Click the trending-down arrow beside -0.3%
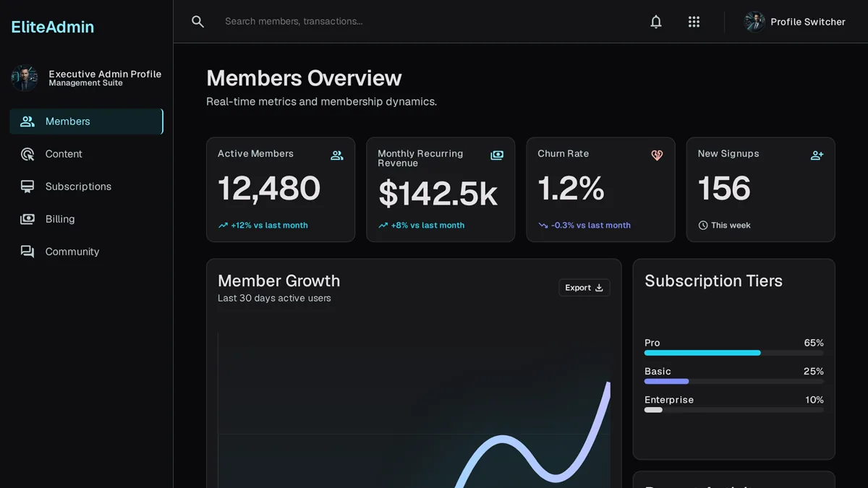Viewport: 868px width, 488px height. click(542, 226)
